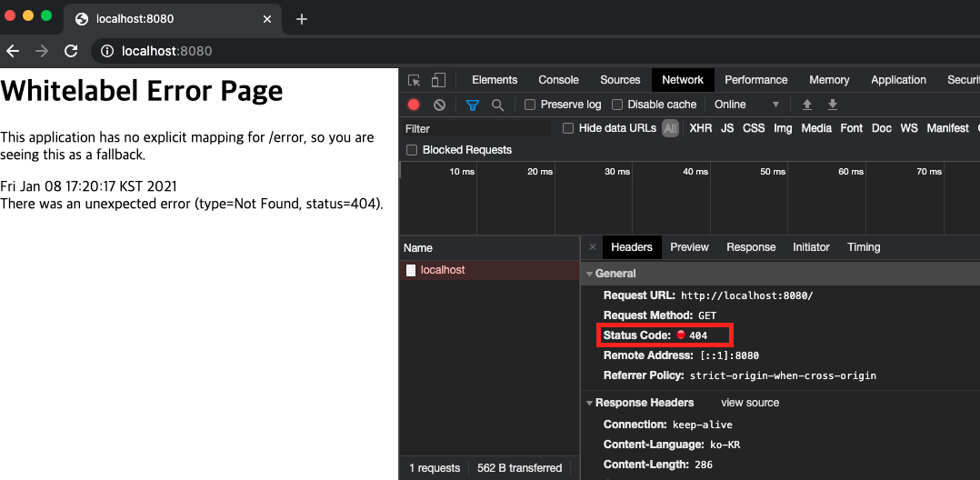Clear the network log

[x=439, y=105]
